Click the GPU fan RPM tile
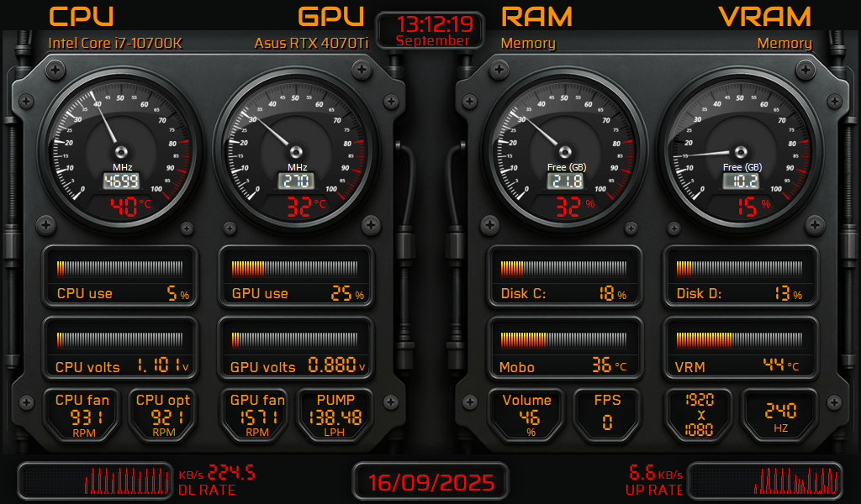 (x=257, y=413)
